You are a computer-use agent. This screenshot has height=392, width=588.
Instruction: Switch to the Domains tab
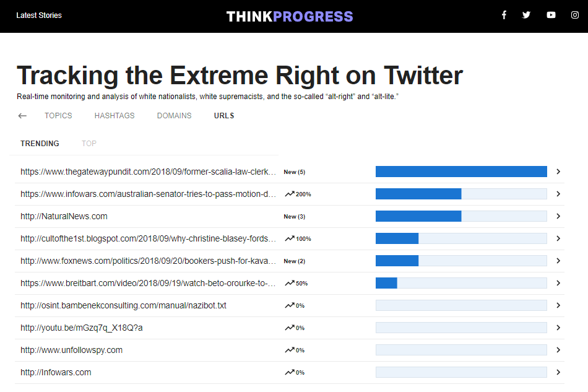174,116
